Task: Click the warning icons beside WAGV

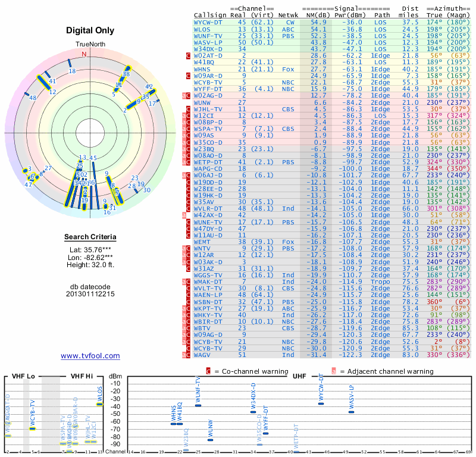Action: [x=186, y=355]
